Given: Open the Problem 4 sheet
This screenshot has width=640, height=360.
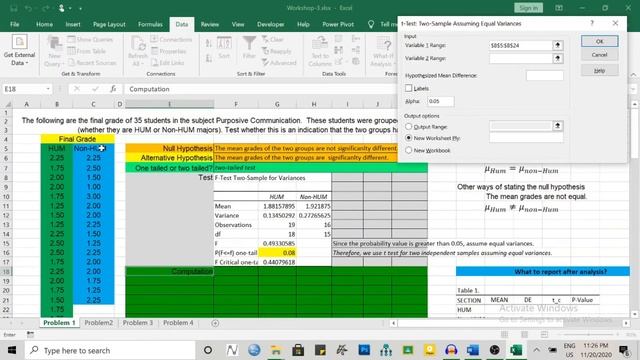Looking at the screenshot, I should 178,323.
